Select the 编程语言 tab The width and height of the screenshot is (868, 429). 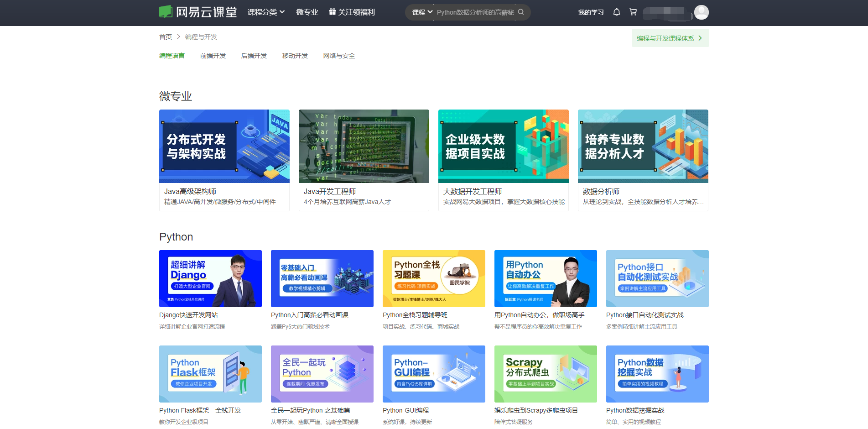[172, 56]
